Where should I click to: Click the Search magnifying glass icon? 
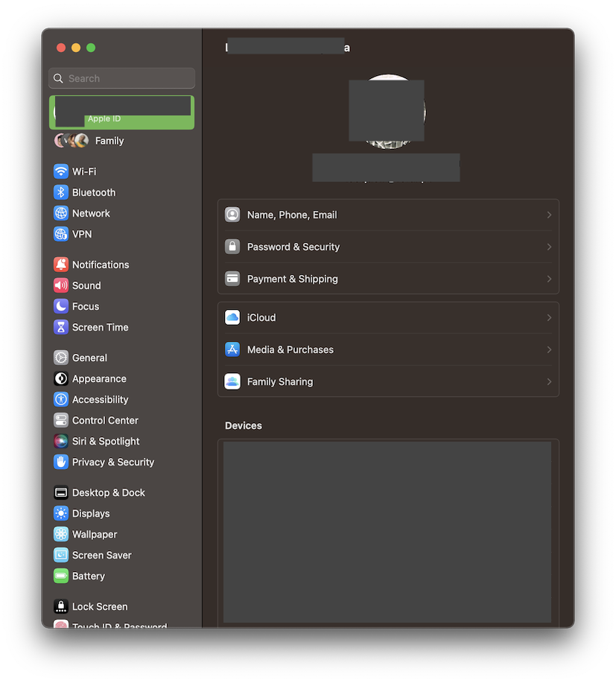click(58, 78)
